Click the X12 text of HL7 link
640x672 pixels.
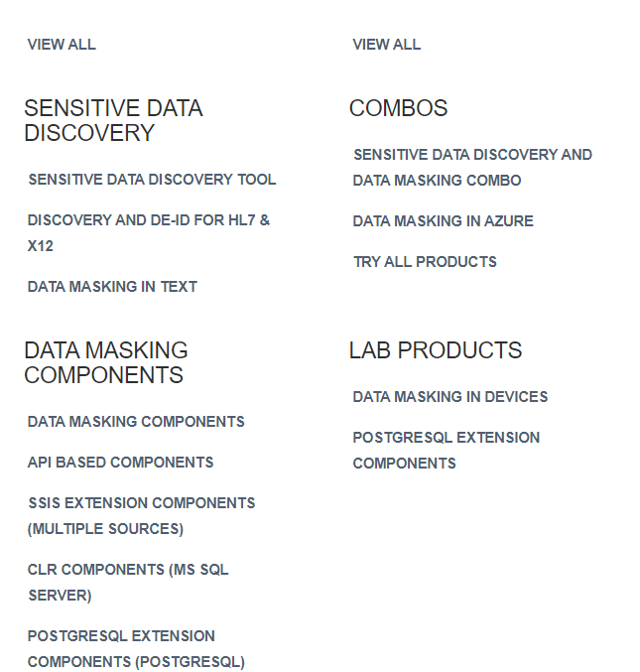point(41,246)
